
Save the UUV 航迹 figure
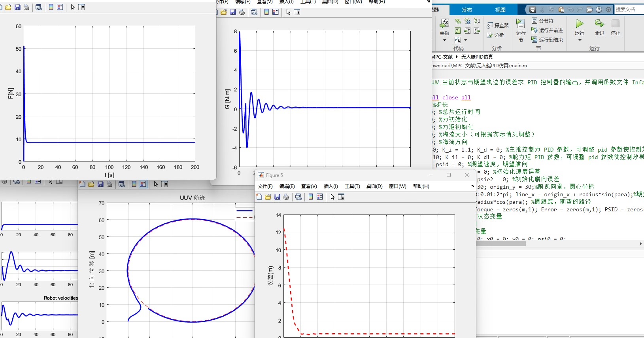pyautogui.click(x=100, y=184)
